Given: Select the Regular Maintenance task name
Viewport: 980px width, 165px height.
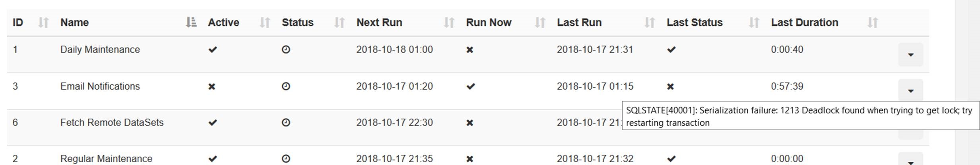Looking at the screenshot, I should pyautogui.click(x=106, y=159).
